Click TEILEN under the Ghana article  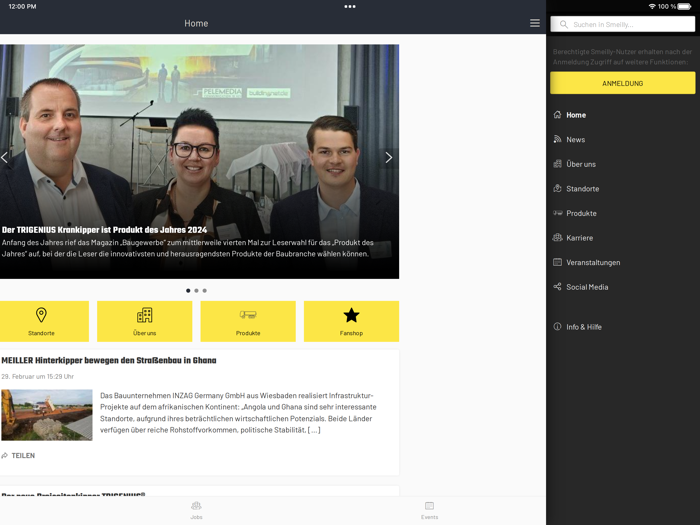[23, 455]
